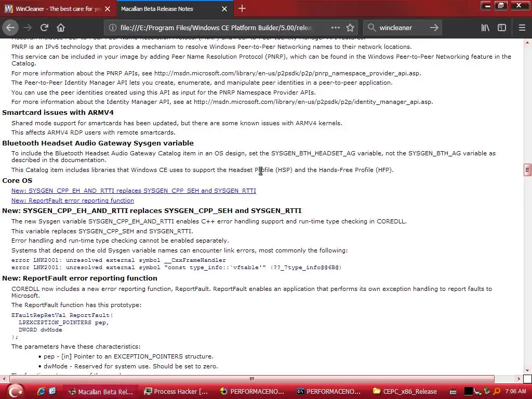Click the error LNK2001 __CxxFrameHandler line

coord(118,260)
